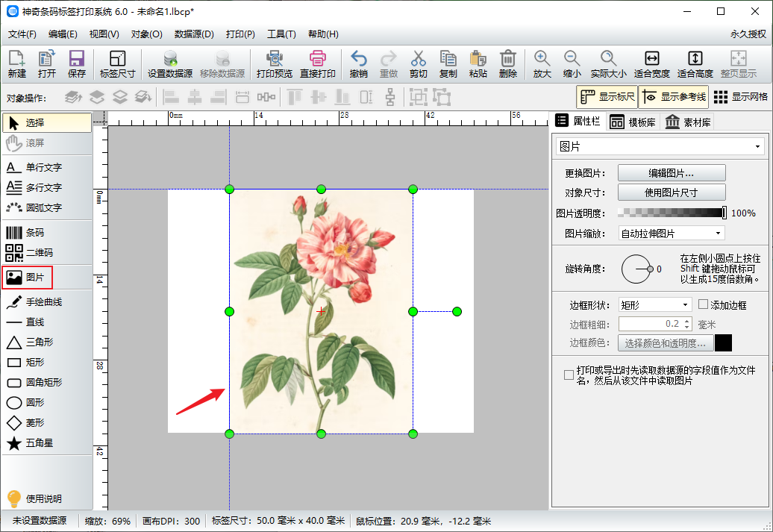Click the 打开 (Open) toolbar icon
Screen dimensions: 773x532
47,64
